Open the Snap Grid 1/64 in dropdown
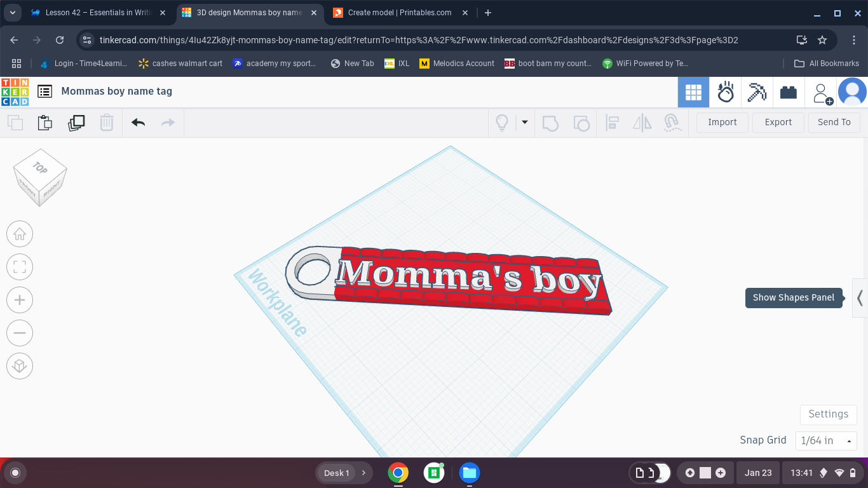 826,441
